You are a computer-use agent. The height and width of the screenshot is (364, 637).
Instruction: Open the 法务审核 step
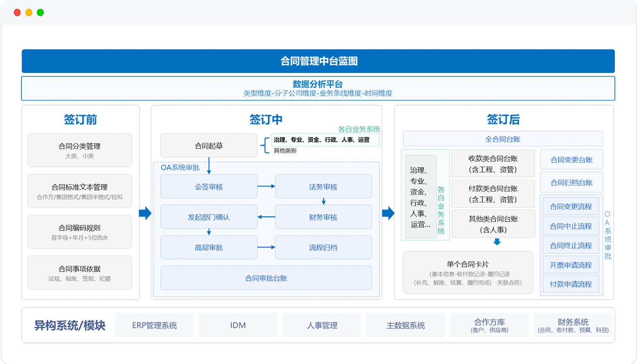pyautogui.click(x=324, y=187)
